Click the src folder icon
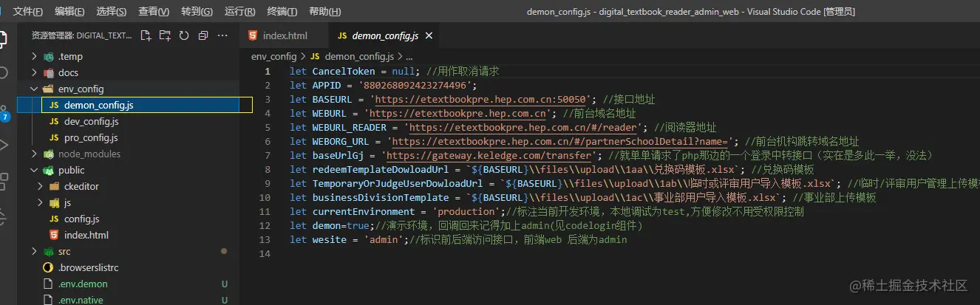The height and width of the screenshot is (305, 980). 49,251
